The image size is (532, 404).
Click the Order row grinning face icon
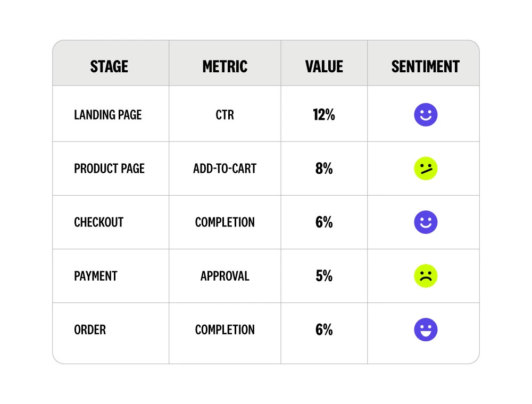point(426,330)
